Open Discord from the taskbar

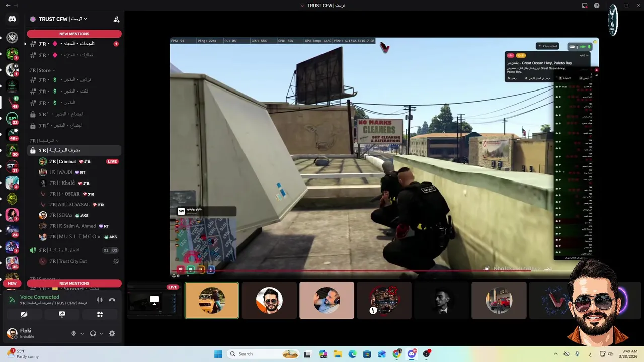pos(412,354)
